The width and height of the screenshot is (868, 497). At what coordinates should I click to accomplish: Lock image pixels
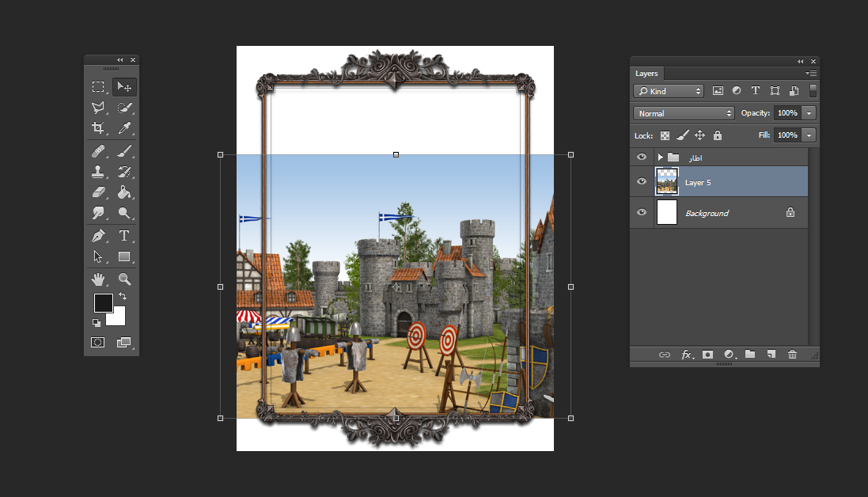tap(683, 135)
